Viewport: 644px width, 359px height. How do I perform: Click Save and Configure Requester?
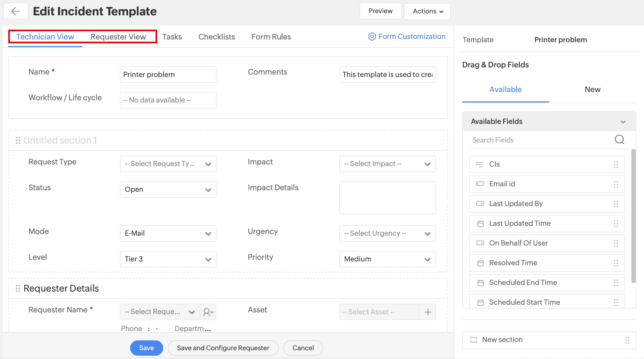pyautogui.click(x=223, y=348)
